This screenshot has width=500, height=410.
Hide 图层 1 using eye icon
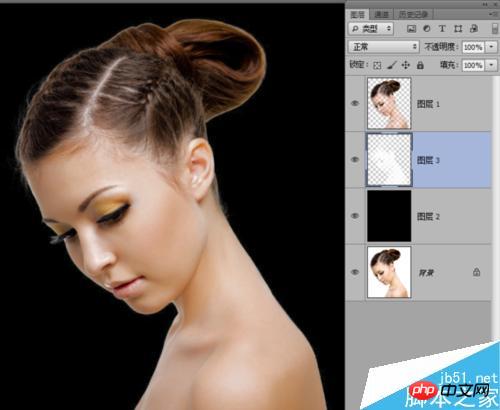tap(355, 104)
